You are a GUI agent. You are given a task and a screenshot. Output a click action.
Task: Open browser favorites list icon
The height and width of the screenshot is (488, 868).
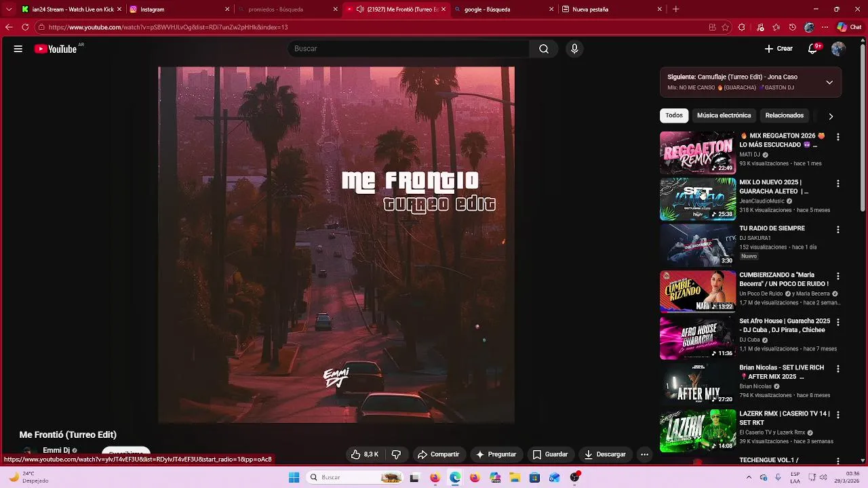click(776, 27)
